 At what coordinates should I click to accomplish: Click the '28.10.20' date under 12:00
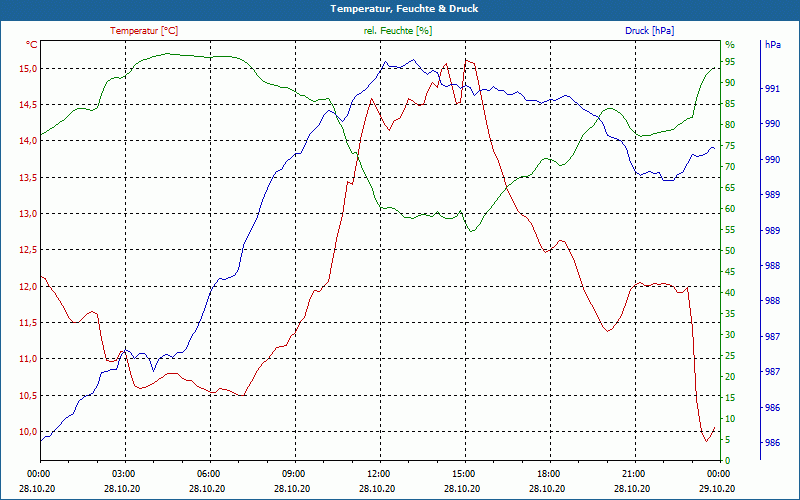(377, 489)
